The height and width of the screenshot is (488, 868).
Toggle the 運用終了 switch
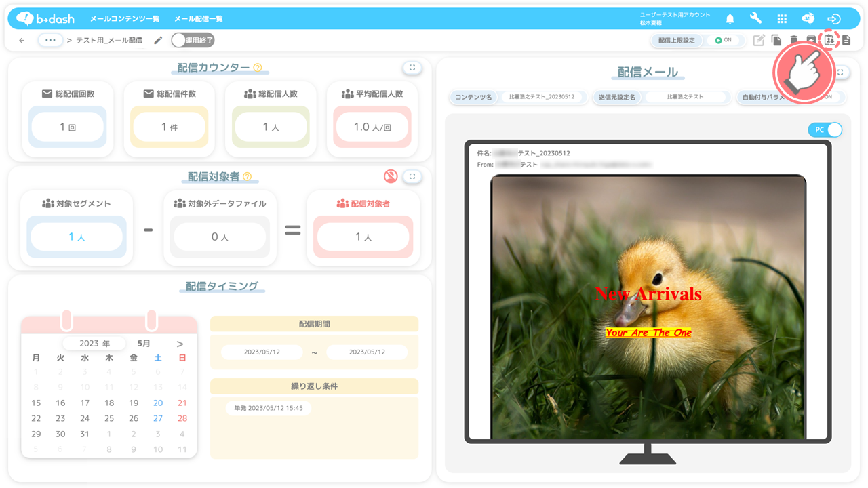click(193, 40)
